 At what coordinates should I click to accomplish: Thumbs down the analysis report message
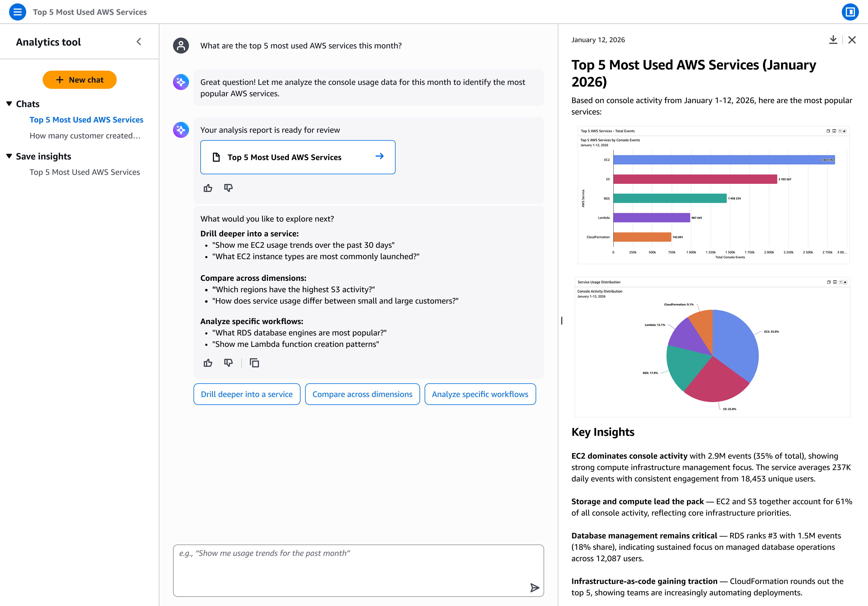coord(228,188)
